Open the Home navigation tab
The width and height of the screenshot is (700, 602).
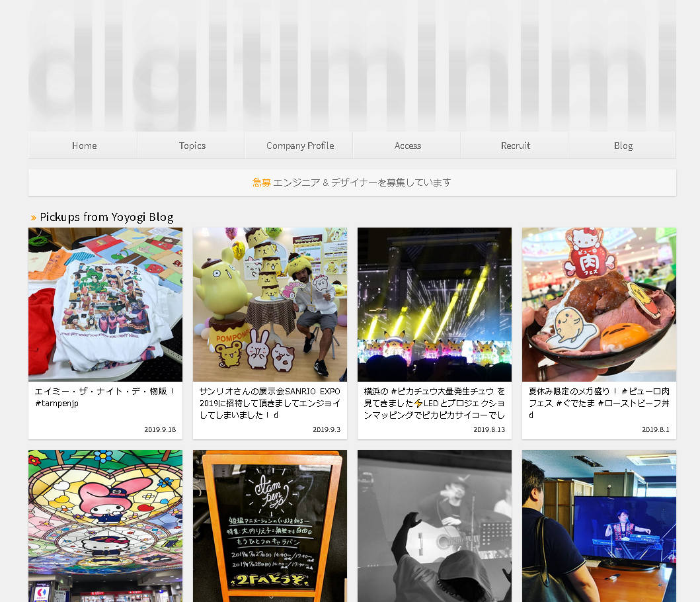83,146
